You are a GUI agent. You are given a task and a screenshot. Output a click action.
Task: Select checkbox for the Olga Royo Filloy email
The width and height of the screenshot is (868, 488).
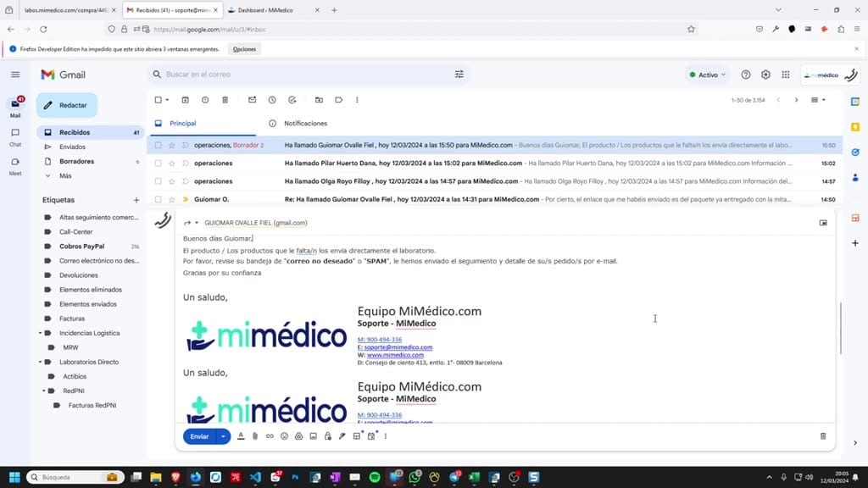pos(159,181)
